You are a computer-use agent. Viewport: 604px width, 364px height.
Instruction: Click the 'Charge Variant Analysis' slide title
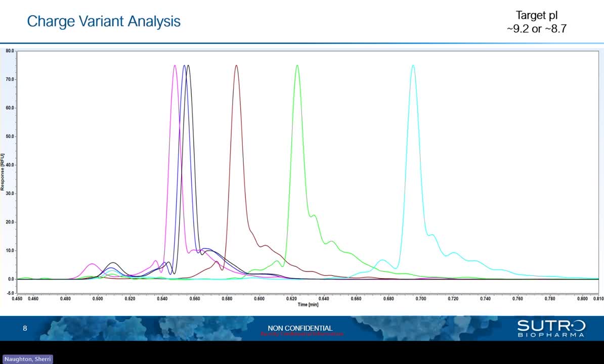104,21
